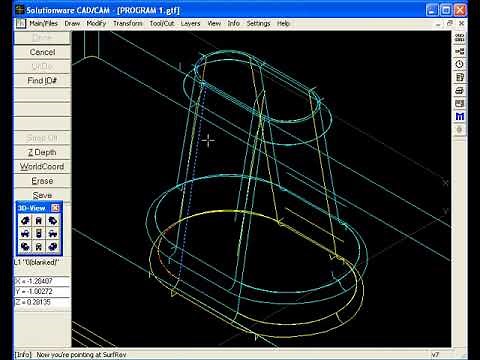Click the [Info] status bar label
The image size is (480, 360).
[23, 355]
